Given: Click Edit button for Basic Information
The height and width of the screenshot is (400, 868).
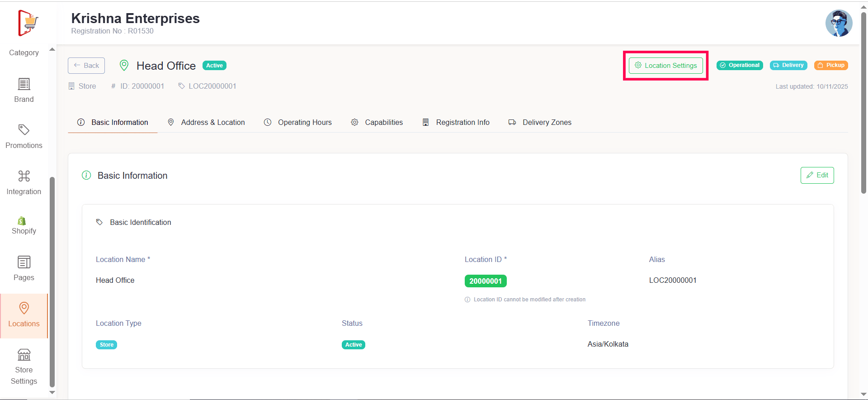Looking at the screenshot, I should [817, 175].
